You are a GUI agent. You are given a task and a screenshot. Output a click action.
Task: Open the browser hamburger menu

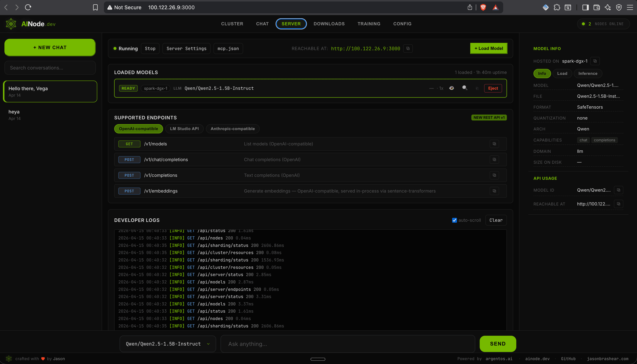coord(630,7)
